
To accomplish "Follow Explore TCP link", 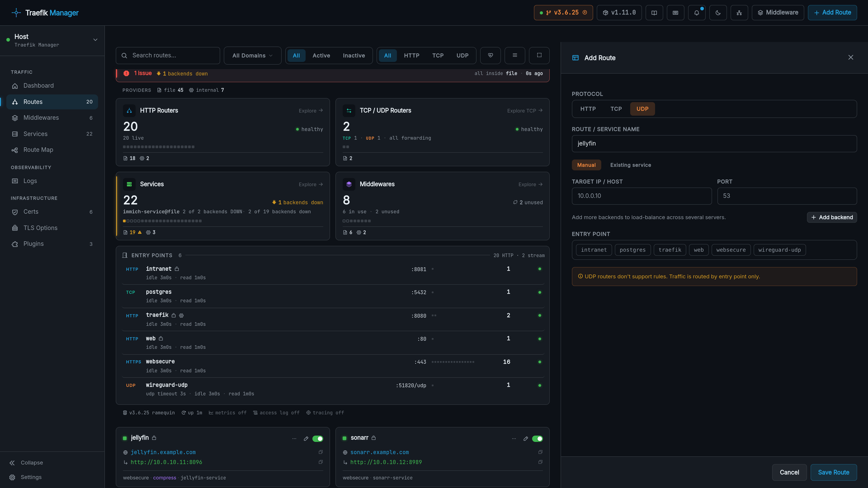I will pos(525,111).
